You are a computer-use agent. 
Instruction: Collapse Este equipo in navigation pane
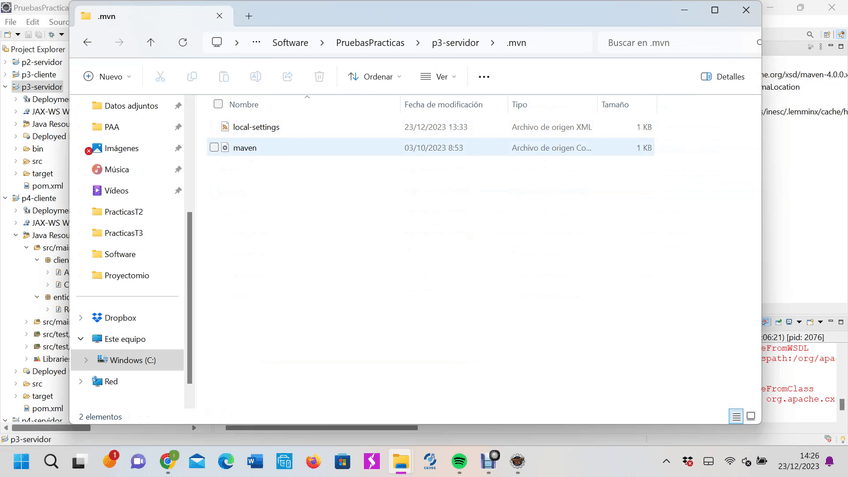tap(81, 339)
